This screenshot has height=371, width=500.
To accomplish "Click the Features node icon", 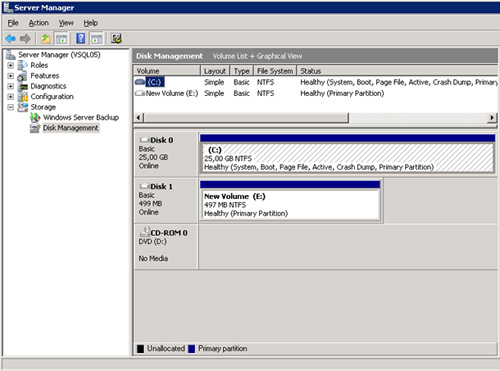I will [x=23, y=76].
